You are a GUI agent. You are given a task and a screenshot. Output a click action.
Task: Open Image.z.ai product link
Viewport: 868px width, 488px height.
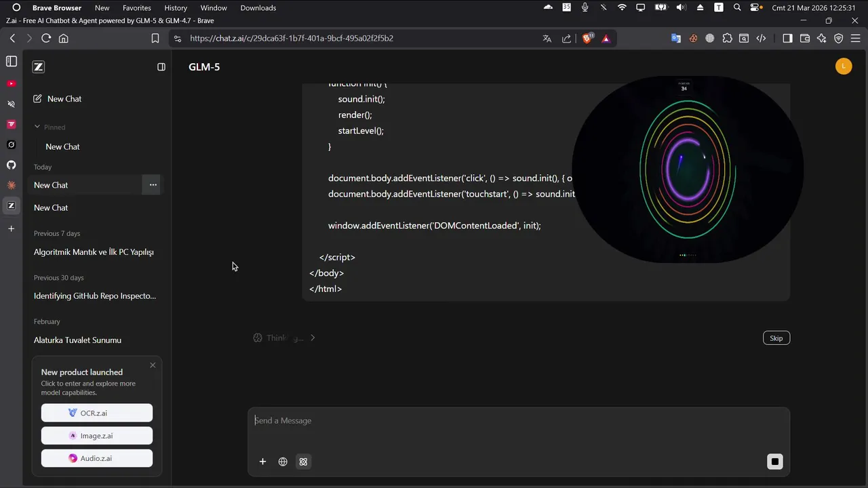point(97,436)
